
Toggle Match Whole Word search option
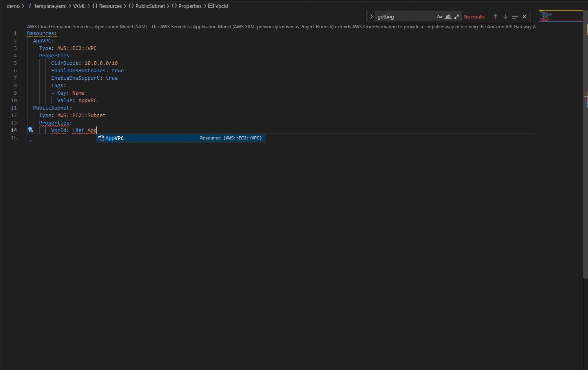point(448,16)
